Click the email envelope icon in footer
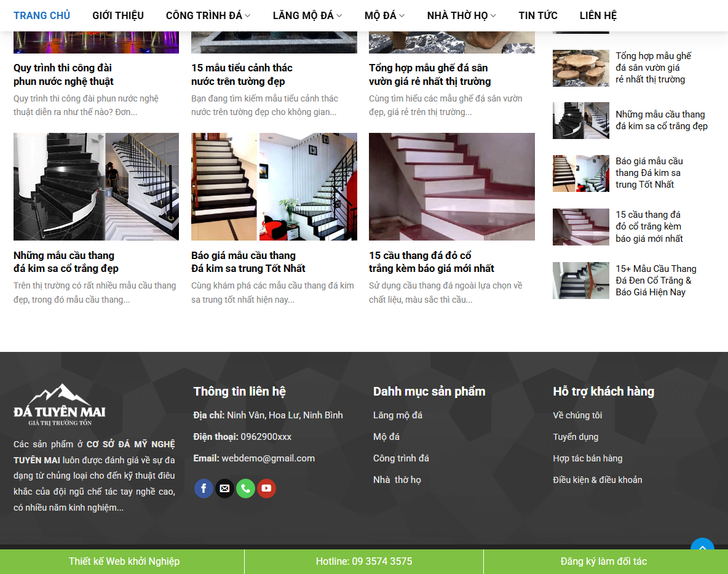The image size is (728, 574). click(x=224, y=488)
